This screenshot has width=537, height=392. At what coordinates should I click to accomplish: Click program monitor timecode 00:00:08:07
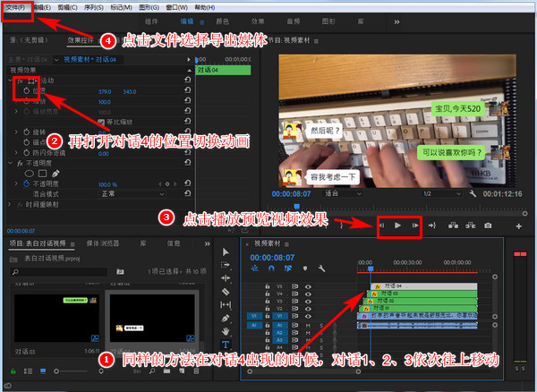click(x=291, y=194)
